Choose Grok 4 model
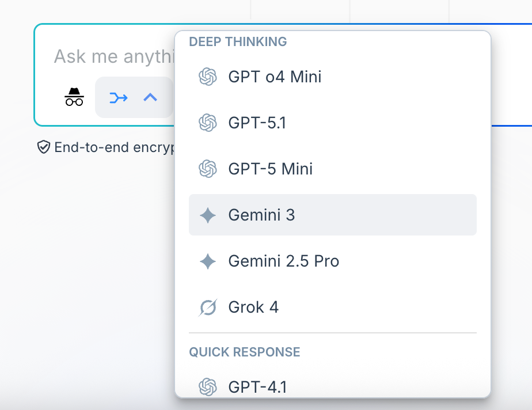This screenshot has height=410, width=532. (333, 307)
